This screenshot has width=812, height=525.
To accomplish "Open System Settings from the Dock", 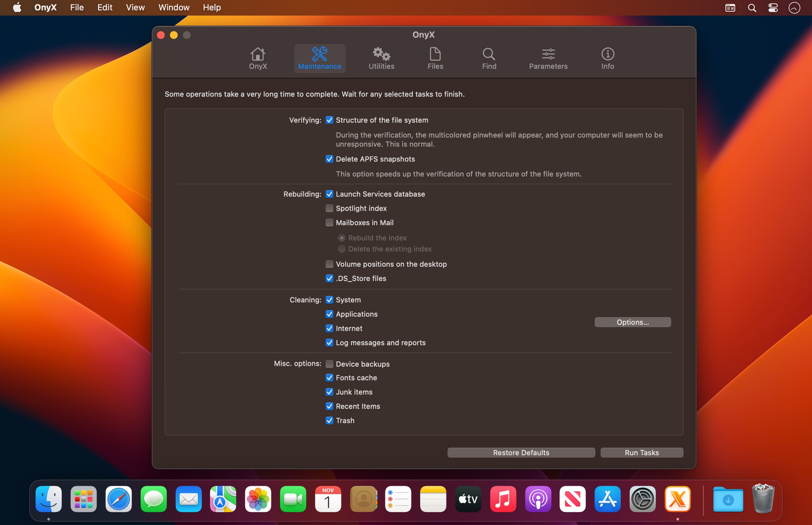I will (x=642, y=499).
